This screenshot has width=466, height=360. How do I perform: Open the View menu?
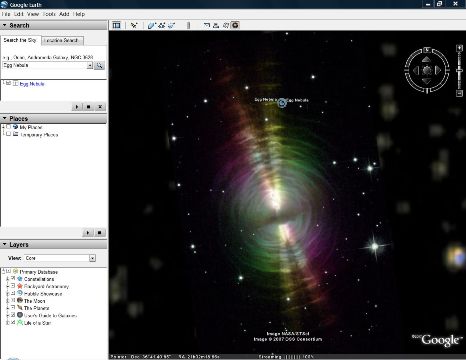click(x=33, y=14)
